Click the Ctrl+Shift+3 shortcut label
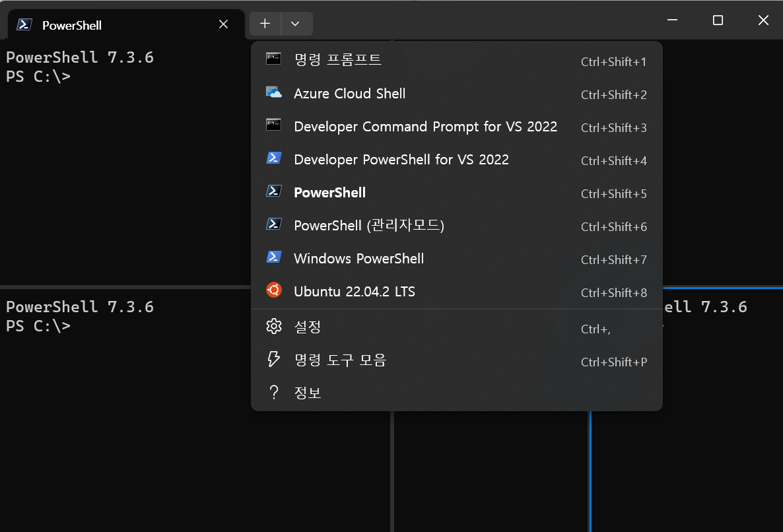Viewport: 783px width, 532px height. click(613, 128)
